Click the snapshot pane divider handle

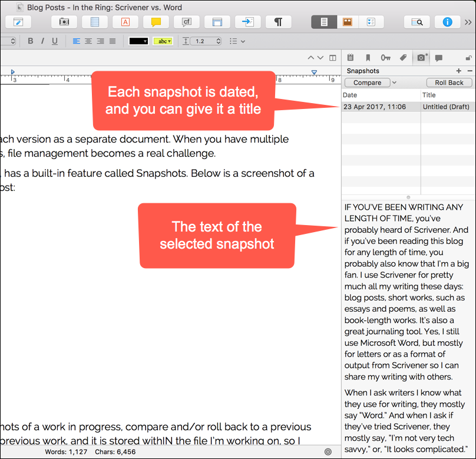tap(408, 197)
